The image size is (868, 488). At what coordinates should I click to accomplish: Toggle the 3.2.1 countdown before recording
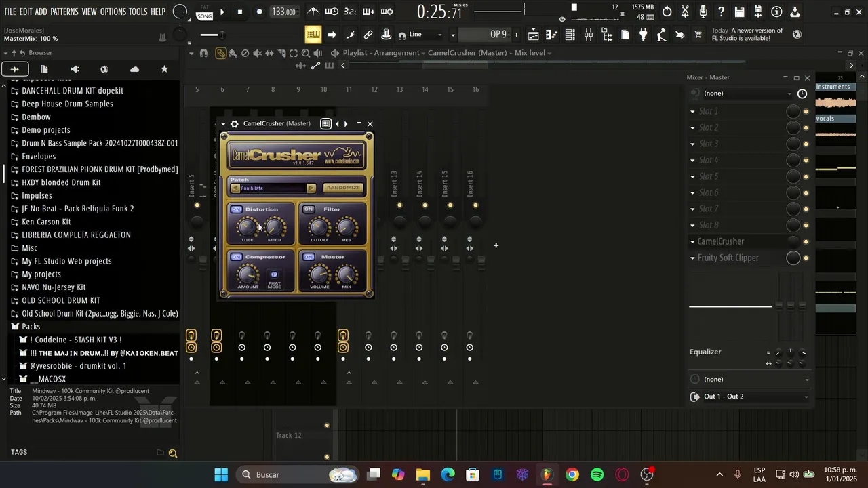(x=350, y=12)
